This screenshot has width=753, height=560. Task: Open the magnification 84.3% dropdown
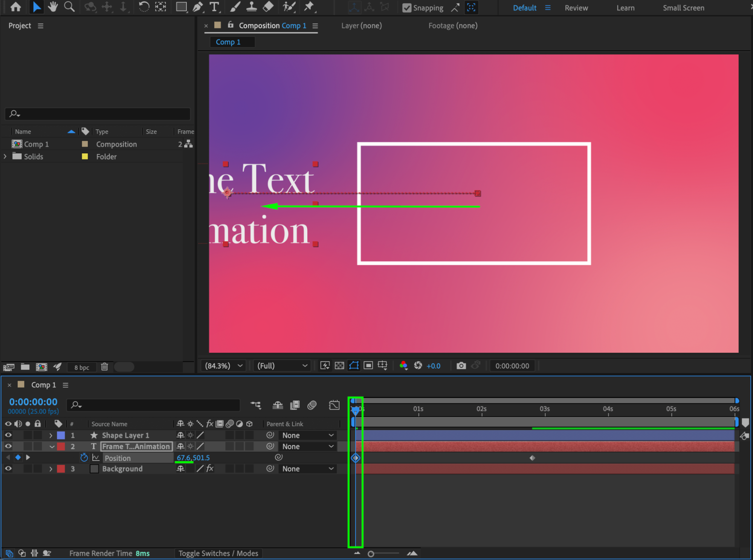pyautogui.click(x=224, y=366)
